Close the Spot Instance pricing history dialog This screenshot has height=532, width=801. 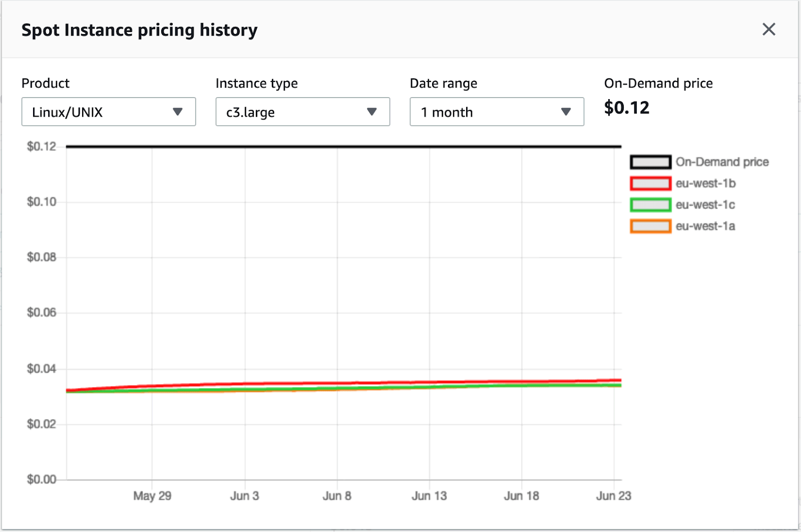[x=768, y=30]
